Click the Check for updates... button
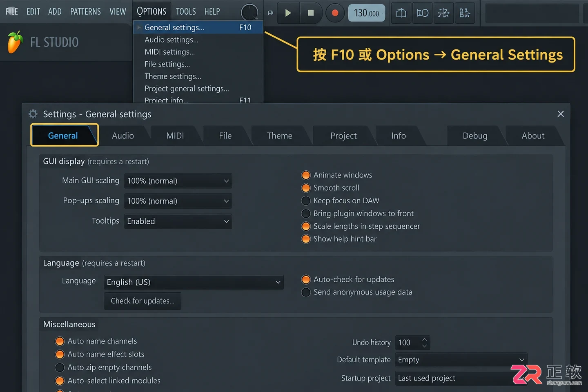This screenshot has height=392, width=588. click(143, 301)
